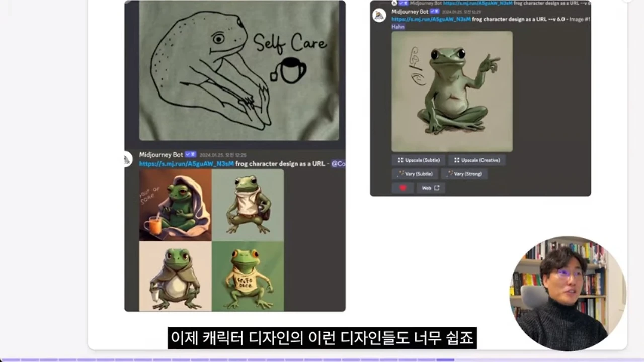This screenshot has width=644, height=362.
Task: Click Midjourney Bot name in the 12:29 message
Action: point(410,11)
